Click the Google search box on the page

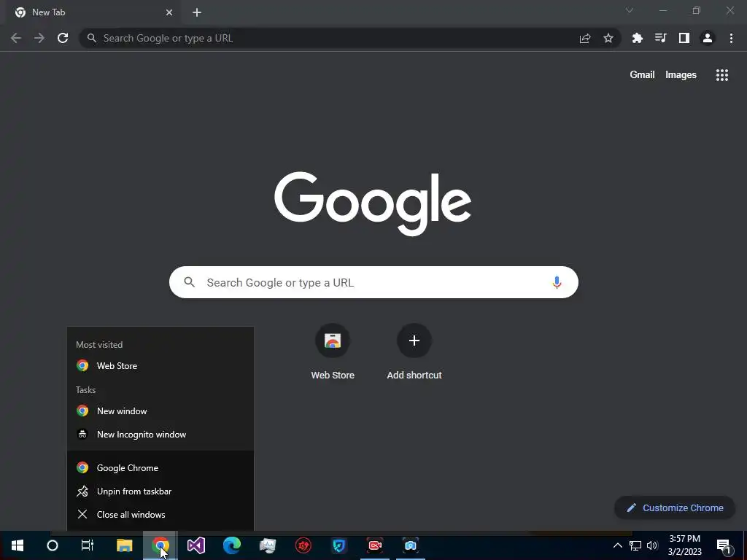tap(374, 282)
